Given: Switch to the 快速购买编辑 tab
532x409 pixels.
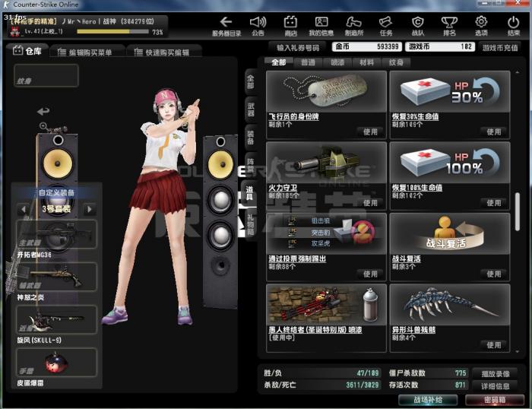Looking at the screenshot, I should (164, 52).
